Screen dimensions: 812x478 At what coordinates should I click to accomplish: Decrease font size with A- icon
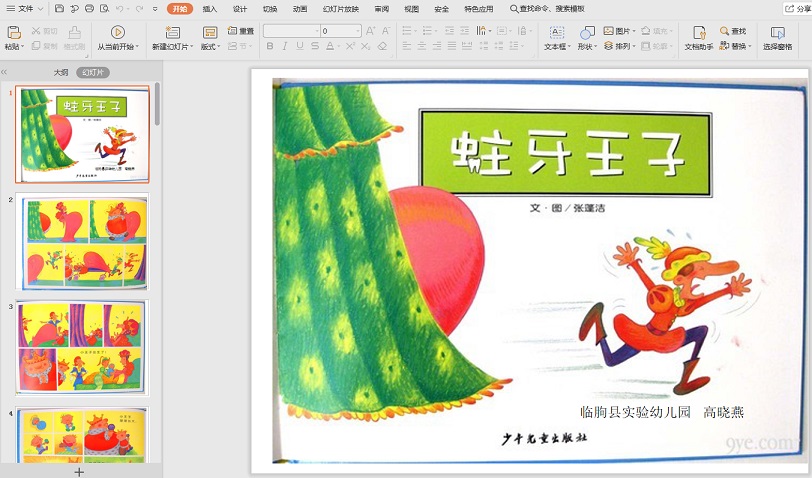tap(386, 31)
